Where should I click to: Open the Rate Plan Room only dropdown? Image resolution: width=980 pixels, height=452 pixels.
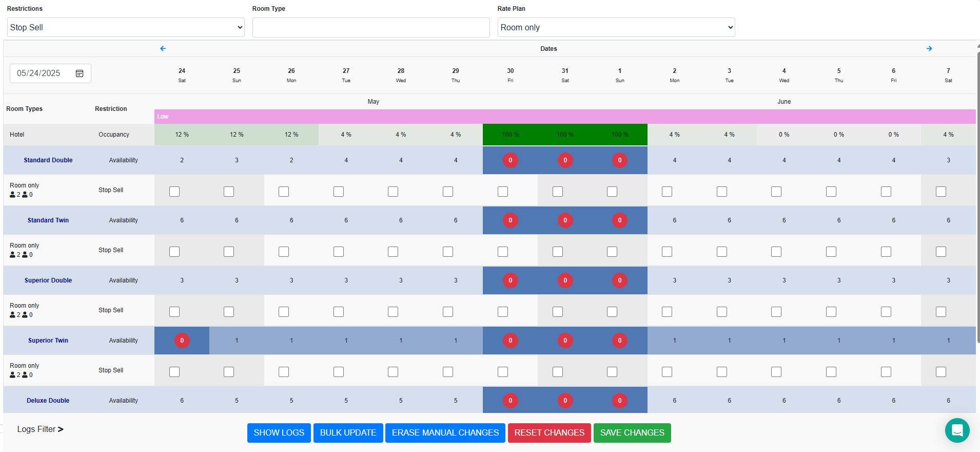616,28
